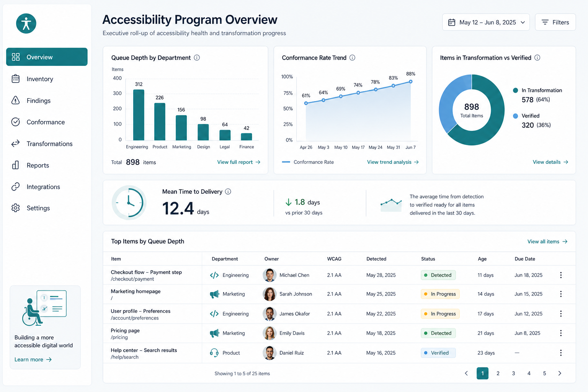
Task: Click Sarah Johnson's avatar
Action: point(269,294)
